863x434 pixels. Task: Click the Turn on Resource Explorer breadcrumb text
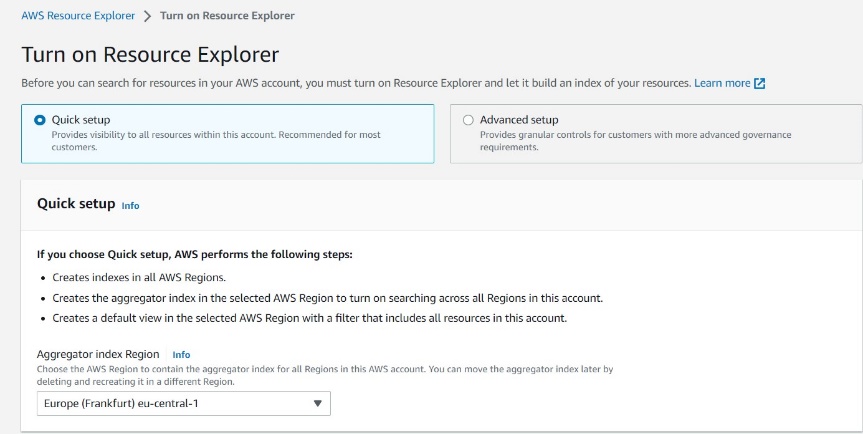[x=227, y=16]
